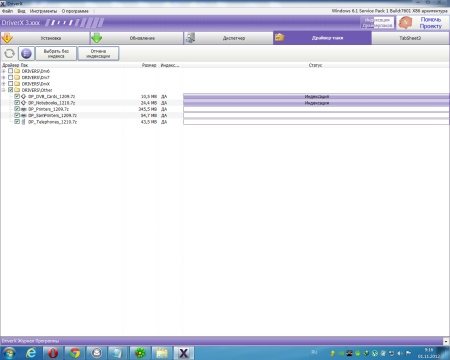Uncheck DP_Notebooks_1210.7z checkbox

[17, 103]
